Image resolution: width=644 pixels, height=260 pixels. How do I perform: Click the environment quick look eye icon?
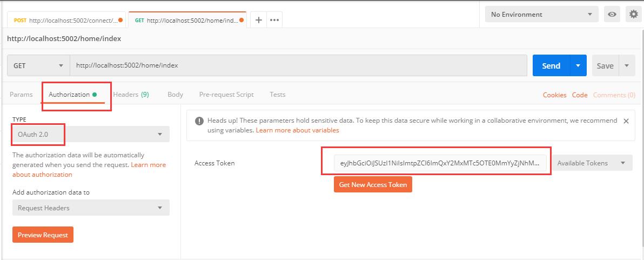[612, 15]
